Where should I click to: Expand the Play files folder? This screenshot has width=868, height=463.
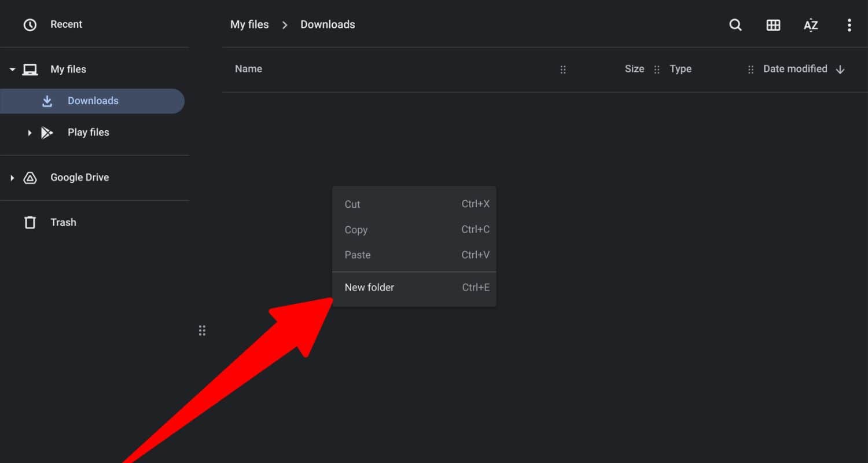tap(30, 133)
